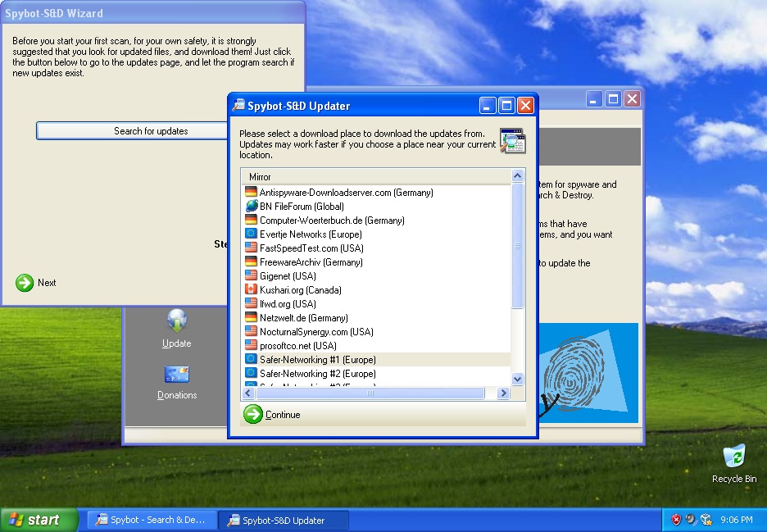This screenshot has width=767, height=532.
Task: Maximize the Spybot-S&D Updater window
Action: 506,105
